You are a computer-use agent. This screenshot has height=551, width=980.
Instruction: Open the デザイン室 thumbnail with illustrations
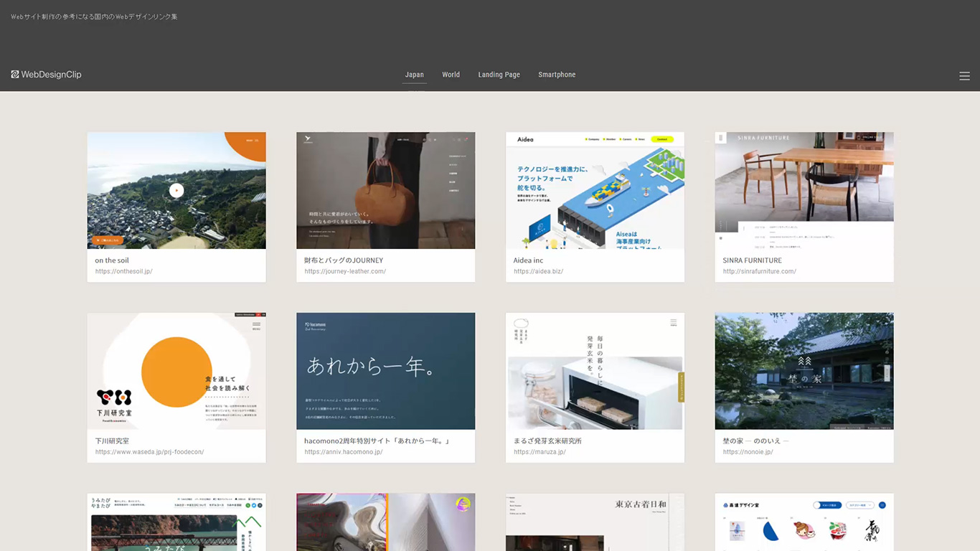804,522
